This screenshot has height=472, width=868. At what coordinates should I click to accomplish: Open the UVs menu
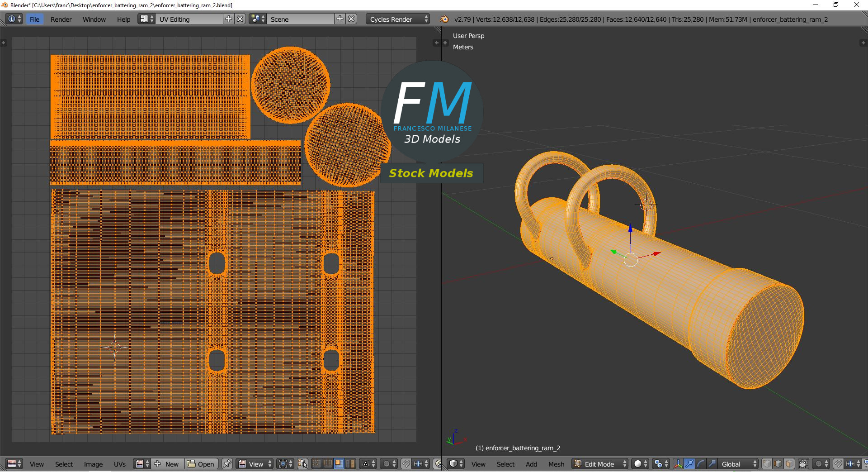coord(120,464)
